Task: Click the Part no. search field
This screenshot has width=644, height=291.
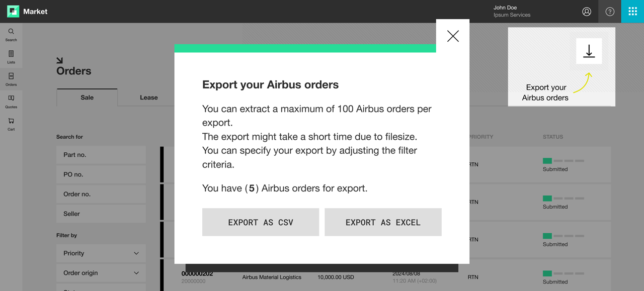Action: pos(101,155)
